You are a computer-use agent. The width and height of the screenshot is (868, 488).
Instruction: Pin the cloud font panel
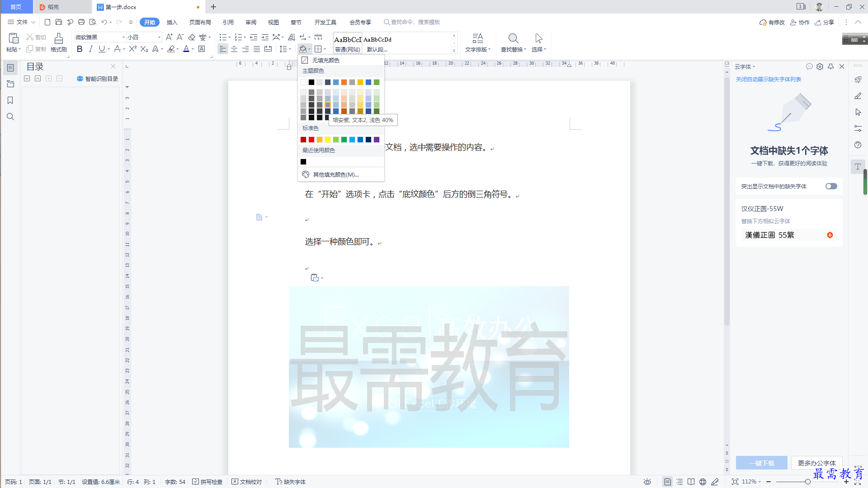click(830, 66)
